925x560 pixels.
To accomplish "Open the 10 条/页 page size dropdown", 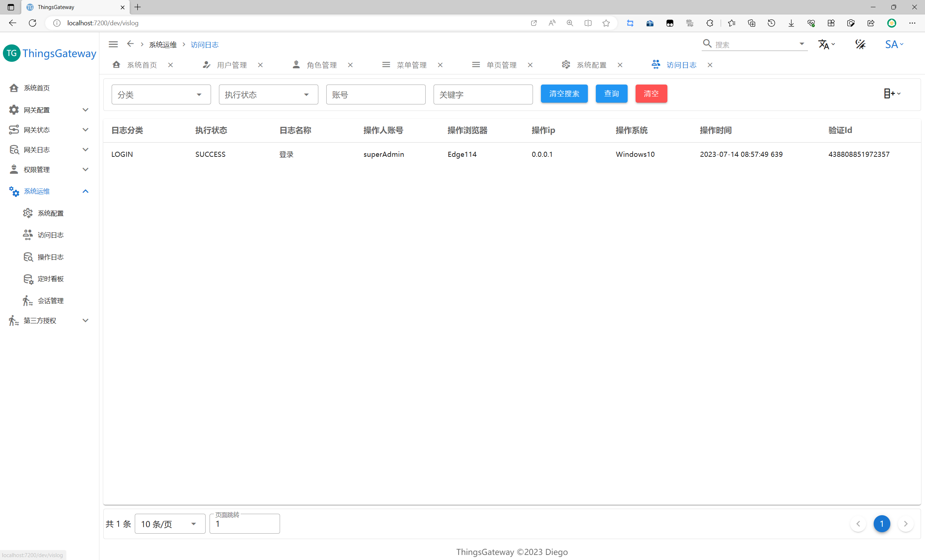I will pos(169,524).
